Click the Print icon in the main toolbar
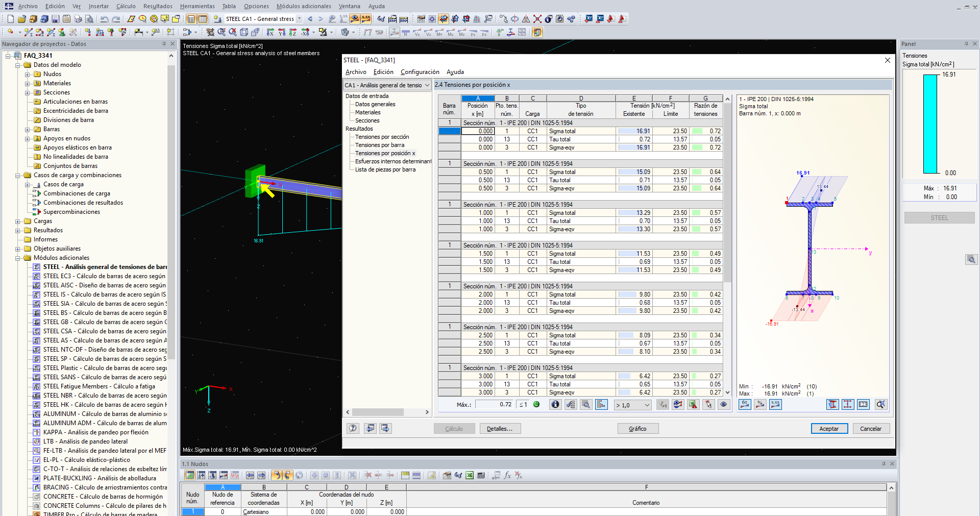Viewport: 980px width, 516px height. click(78, 19)
